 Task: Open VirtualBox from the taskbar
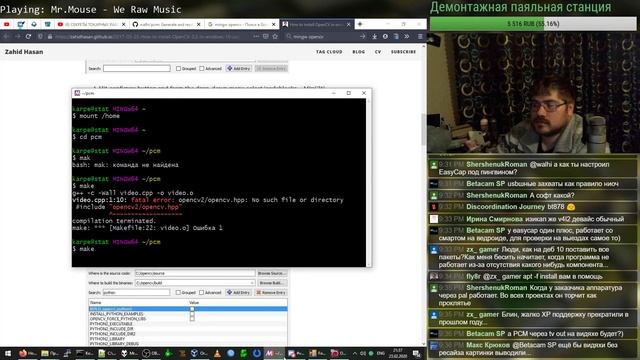pos(199,353)
